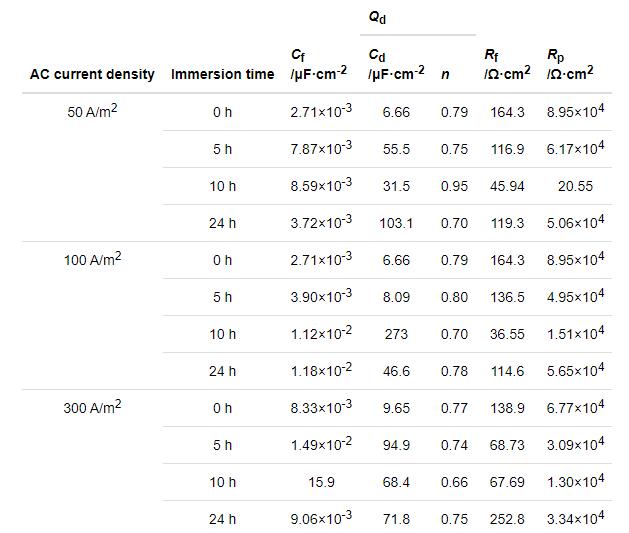Click the Cf cell 7.87×10-3
The height and width of the screenshot is (533, 629).
click(x=321, y=149)
